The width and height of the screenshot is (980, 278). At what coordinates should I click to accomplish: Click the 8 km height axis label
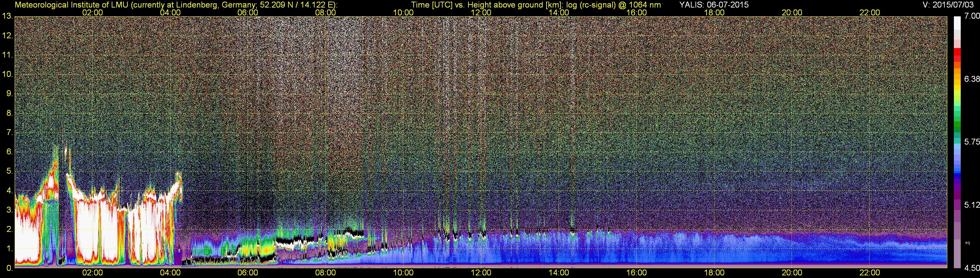9,113
